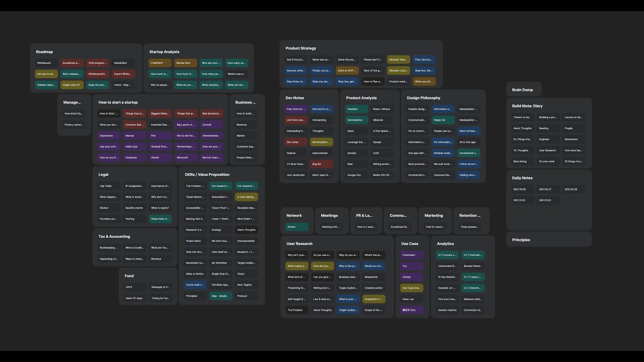Open the 'Notion' card under Network
Image resolution: width=644 pixels, height=362 pixels.
tap(296, 227)
